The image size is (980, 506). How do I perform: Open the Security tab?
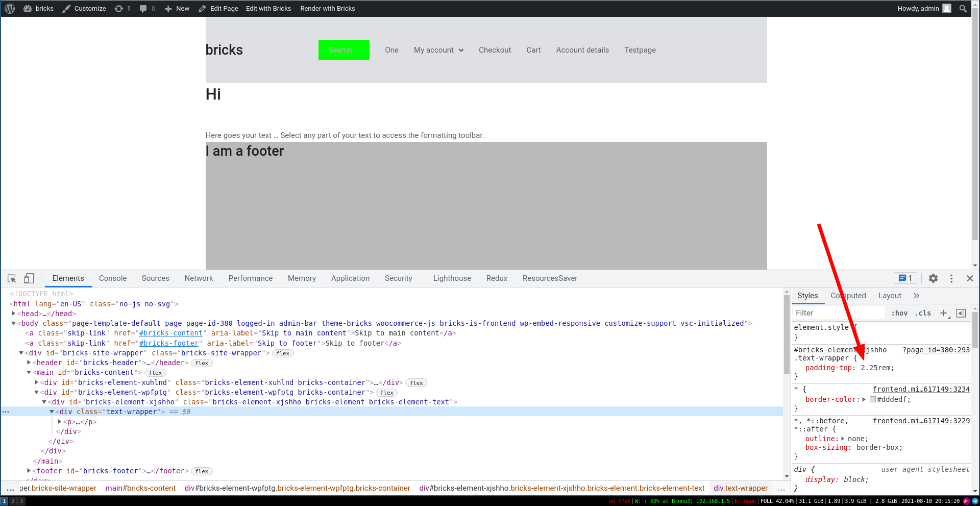click(399, 278)
